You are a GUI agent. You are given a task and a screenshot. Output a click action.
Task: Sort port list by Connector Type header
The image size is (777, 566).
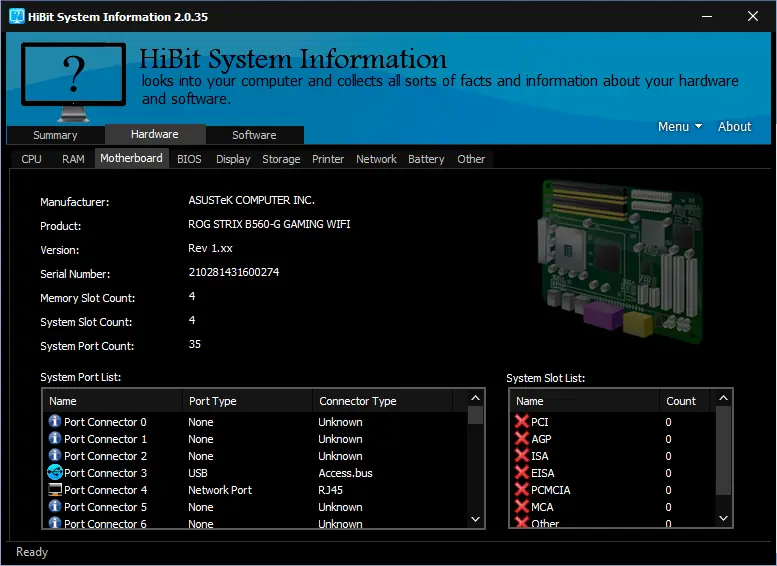[x=383, y=401]
